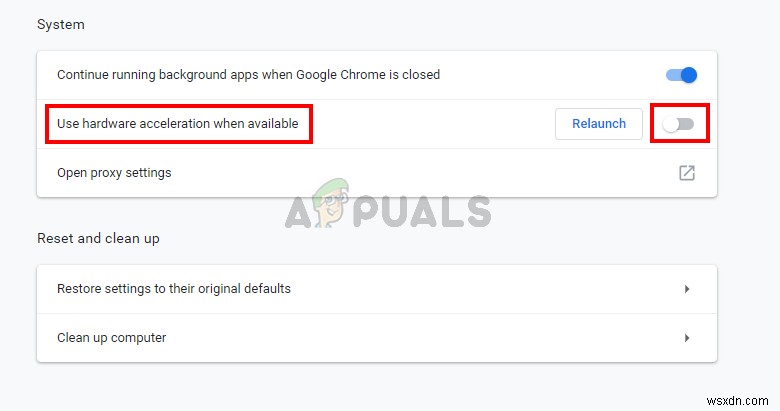Click the blue knob of background apps toggle
The height and width of the screenshot is (411, 780).
click(x=689, y=75)
